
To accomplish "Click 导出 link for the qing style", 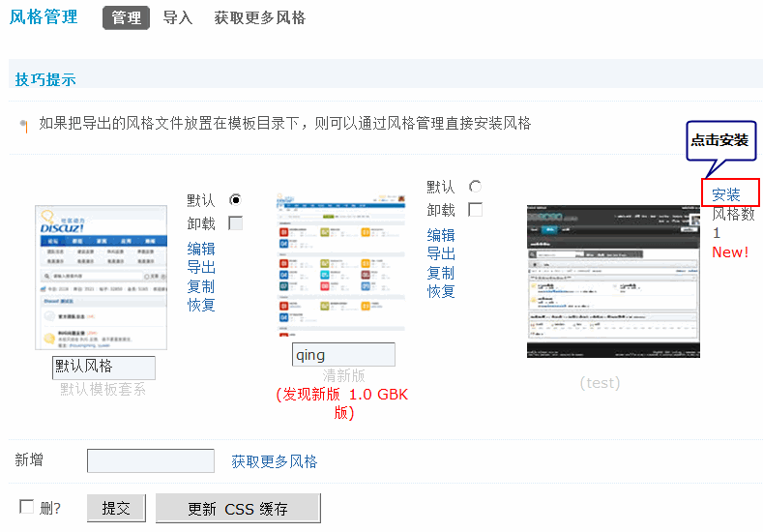I will [441, 253].
